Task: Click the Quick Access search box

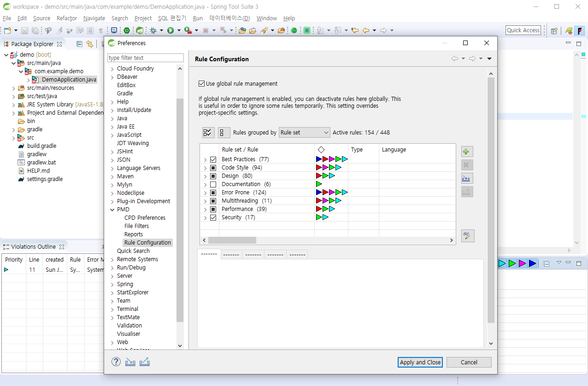Action: 523,30
